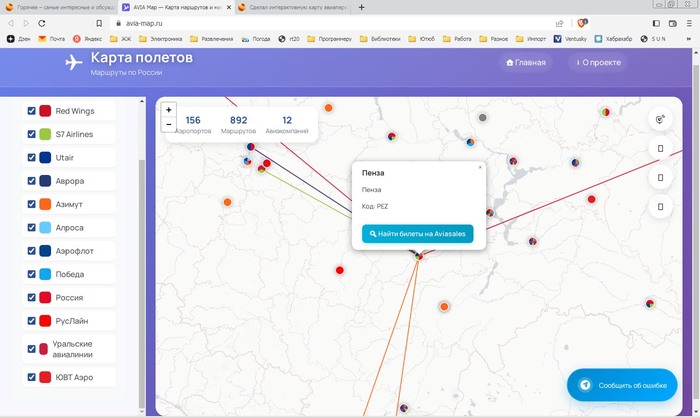Open a new browser tab
The width and height of the screenshot is (700, 418).
click(x=362, y=7)
